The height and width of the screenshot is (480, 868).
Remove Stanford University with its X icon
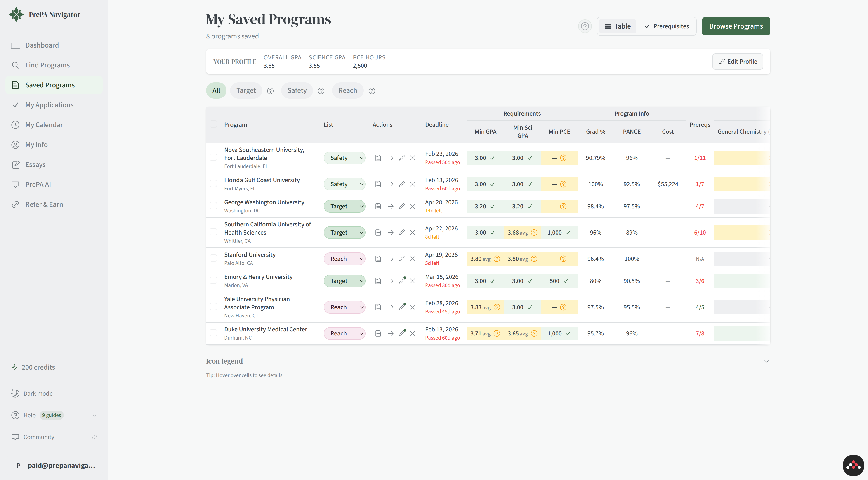click(413, 259)
